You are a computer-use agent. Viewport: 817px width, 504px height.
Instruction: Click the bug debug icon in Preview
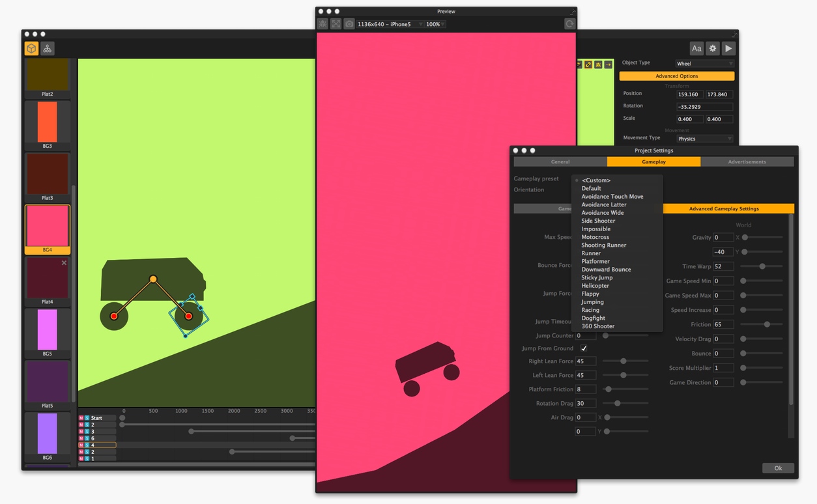[322, 24]
